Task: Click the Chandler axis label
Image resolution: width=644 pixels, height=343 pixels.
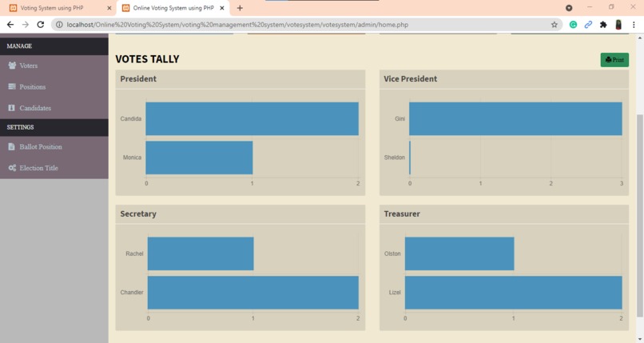Action: 132,293
